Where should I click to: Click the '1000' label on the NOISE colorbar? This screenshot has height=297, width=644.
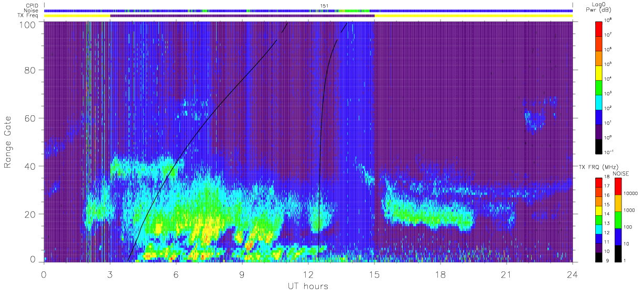630,211
